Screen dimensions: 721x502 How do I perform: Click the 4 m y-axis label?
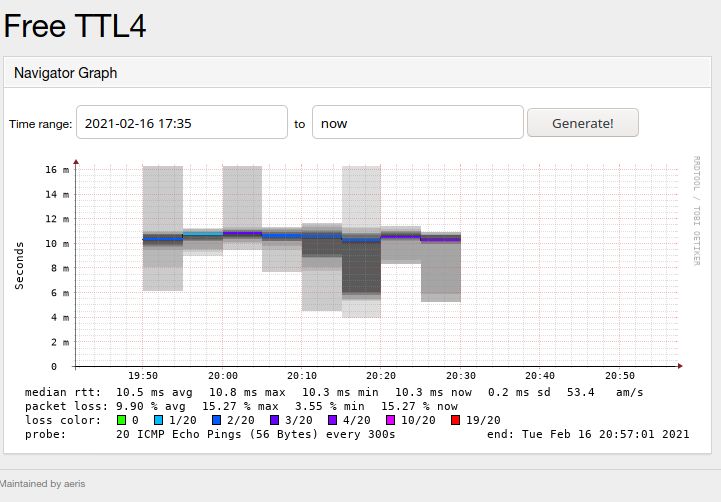[x=60, y=318]
